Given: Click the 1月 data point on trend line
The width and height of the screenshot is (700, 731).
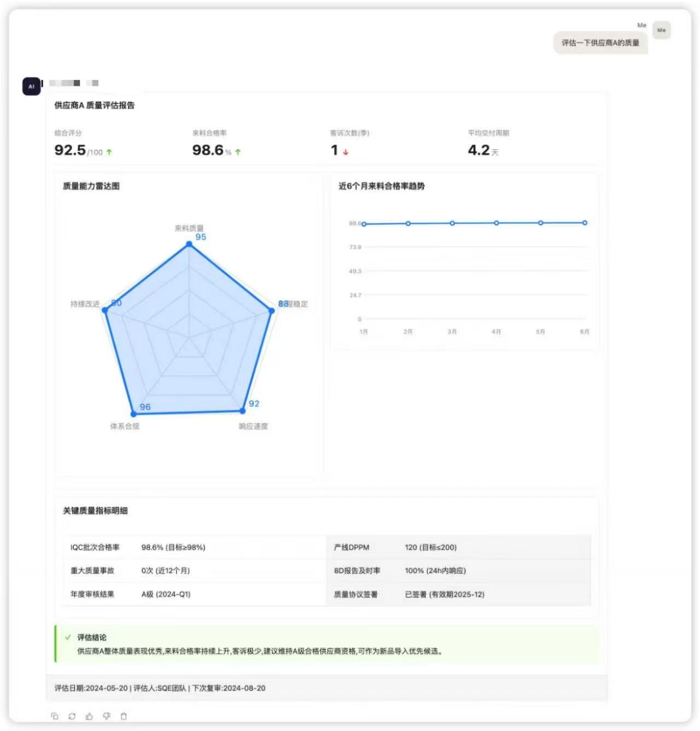Looking at the screenshot, I should point(364,224).
